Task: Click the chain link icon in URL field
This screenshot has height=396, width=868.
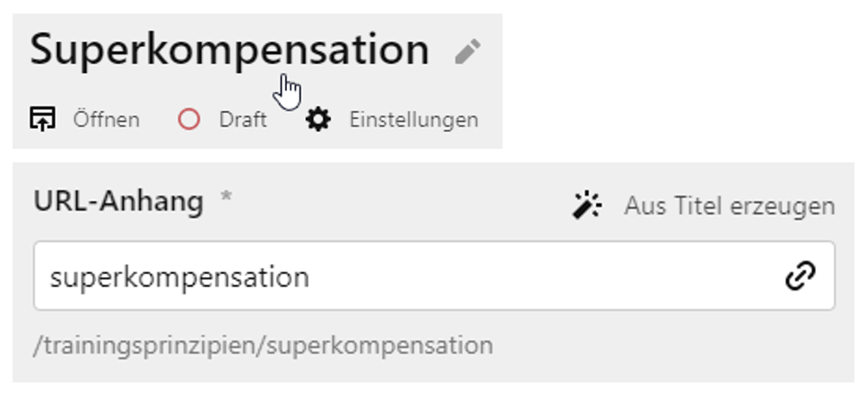Action: tap(800, 276)
